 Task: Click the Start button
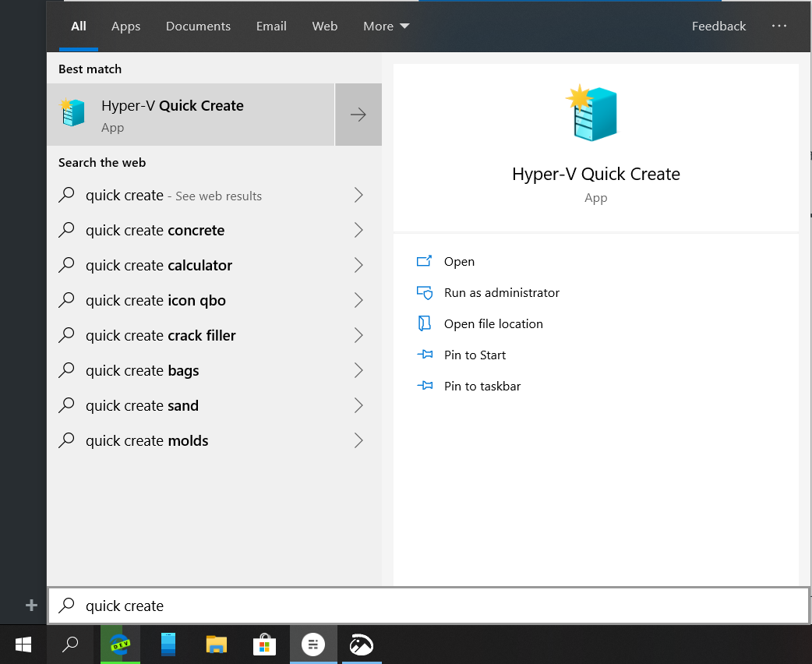pyautogui.click(x=23, y=645)
